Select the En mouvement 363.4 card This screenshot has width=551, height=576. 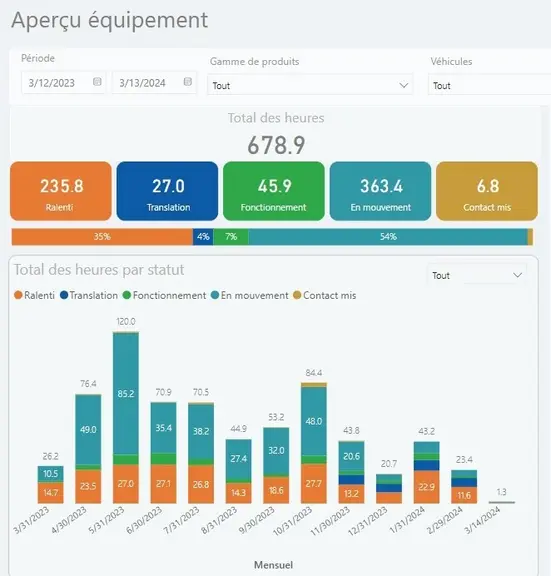pos(381,191)
